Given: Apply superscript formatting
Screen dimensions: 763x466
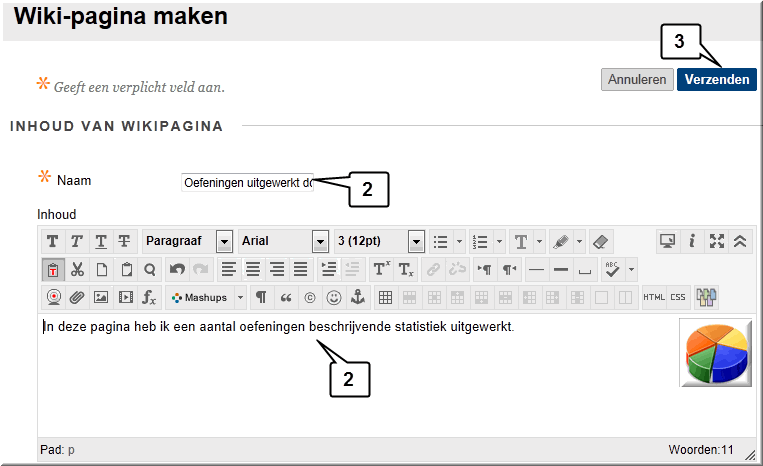Looking at the screenshot, I should pyautogui.click(x=381, y=269).
